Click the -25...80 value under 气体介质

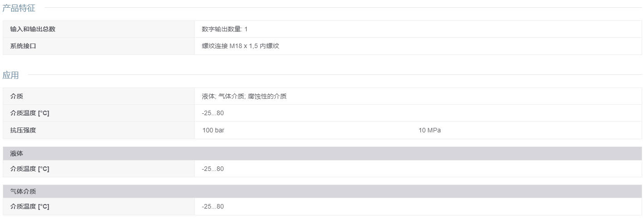click(x=213, y=206)
